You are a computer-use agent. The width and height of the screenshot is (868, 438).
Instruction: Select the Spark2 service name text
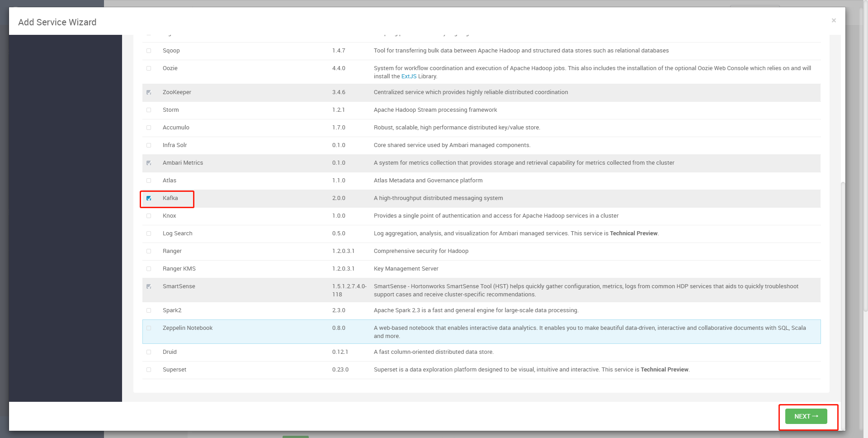[172, 310]
